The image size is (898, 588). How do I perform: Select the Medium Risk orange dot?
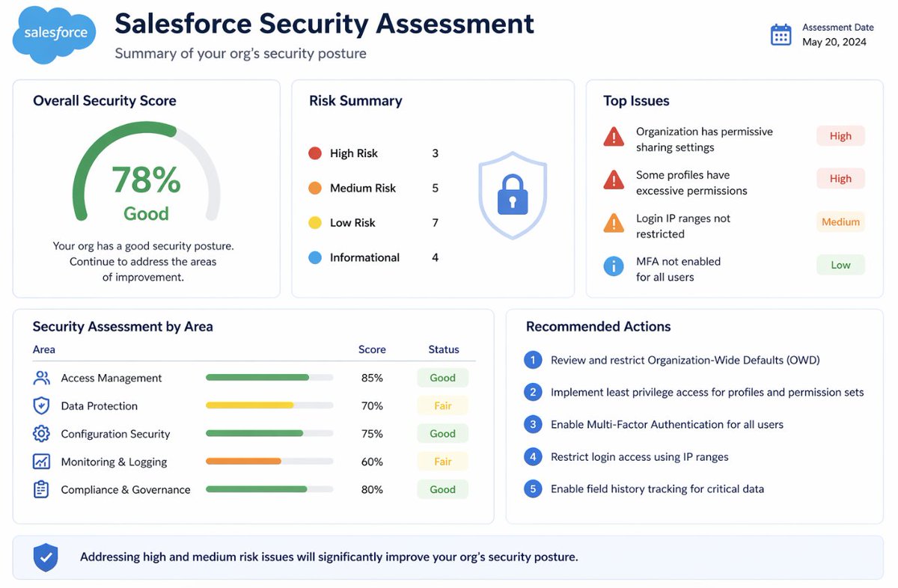315,189
